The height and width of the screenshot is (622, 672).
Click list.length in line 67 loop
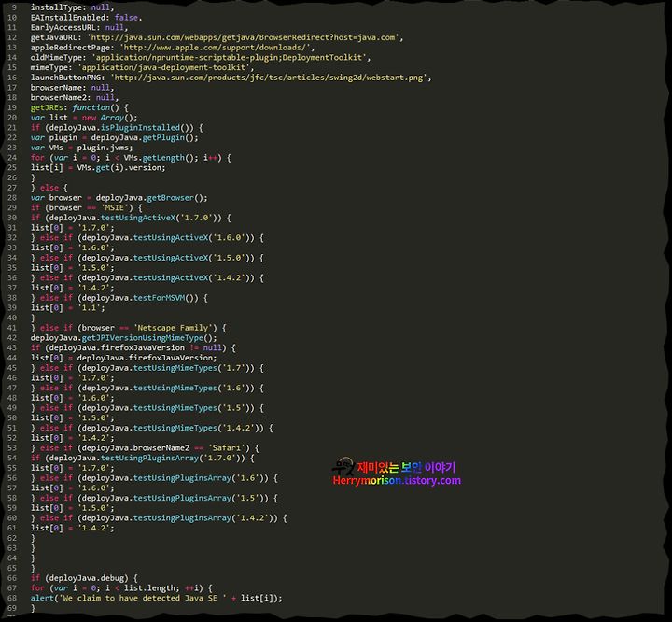pyautogui.click(x=149, y=588)
